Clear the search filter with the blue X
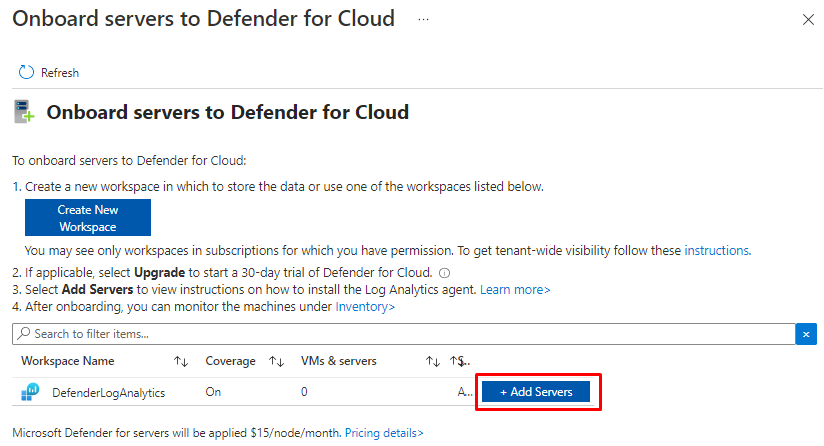Screen dimensions: 824x446 click(x=806, y=334)
